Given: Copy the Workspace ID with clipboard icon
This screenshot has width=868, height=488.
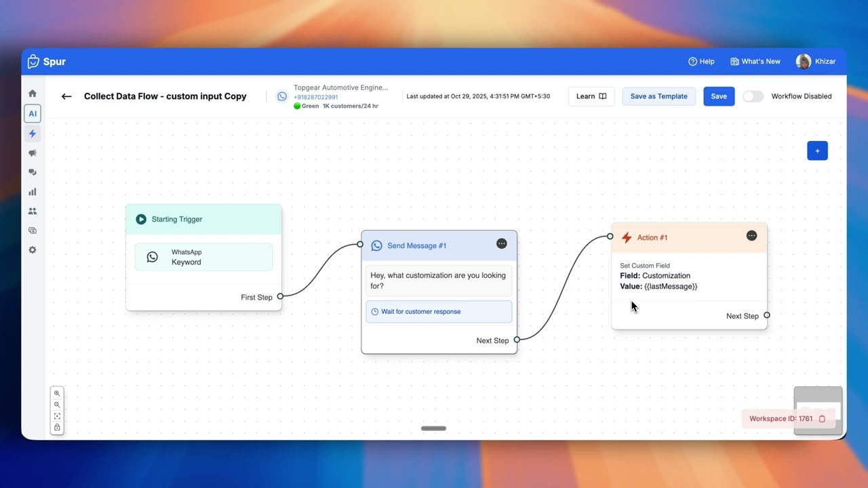Looking at the screenshot, I should pos(822,419).
